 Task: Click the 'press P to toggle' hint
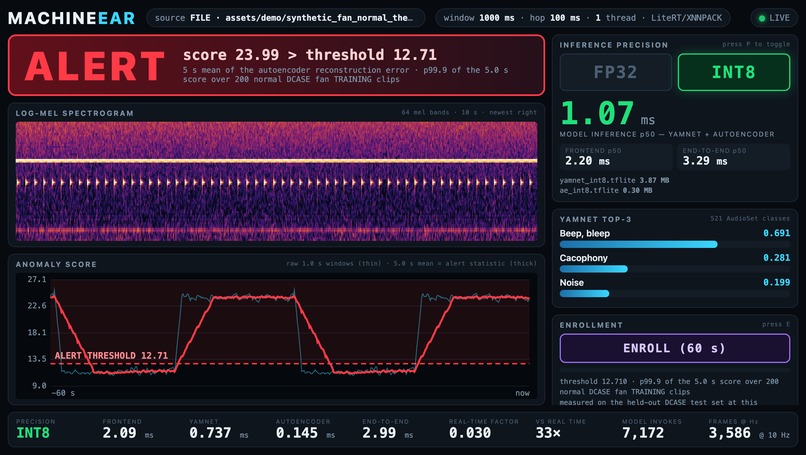756,44
